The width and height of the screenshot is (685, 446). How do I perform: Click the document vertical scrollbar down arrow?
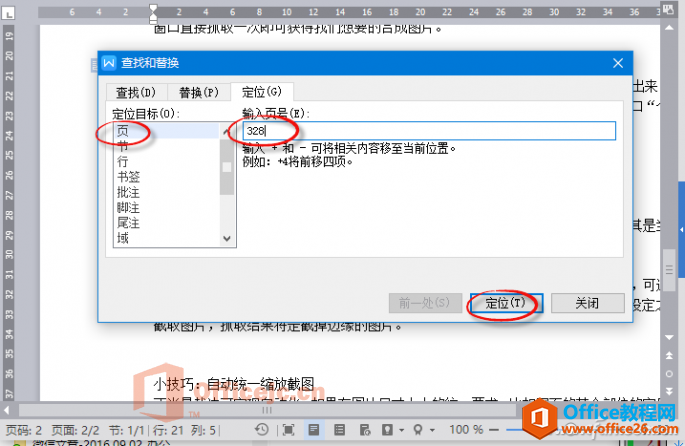669,337
